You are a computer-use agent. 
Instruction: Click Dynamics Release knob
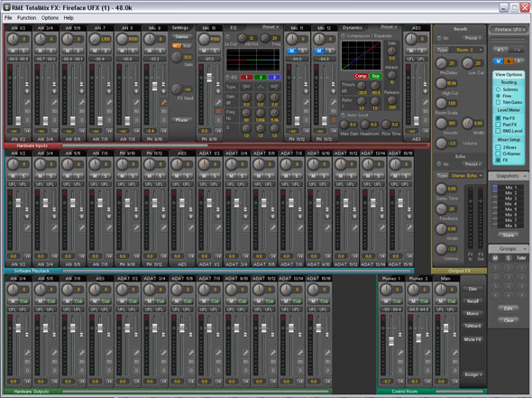click(x=391, y=100)
